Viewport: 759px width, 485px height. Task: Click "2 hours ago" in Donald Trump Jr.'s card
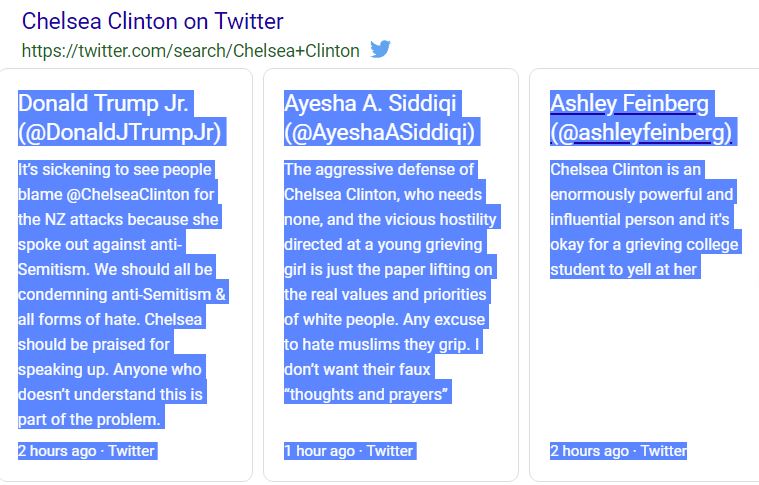(x=57, y=450)
